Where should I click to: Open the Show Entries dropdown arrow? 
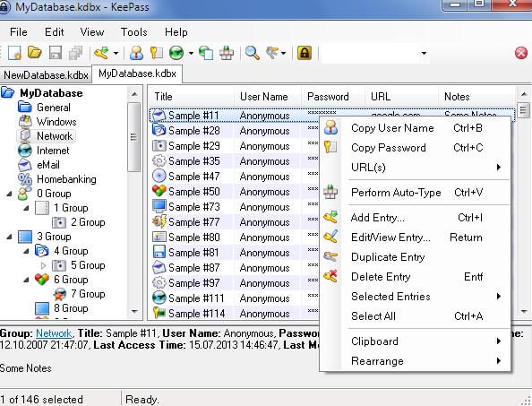point(283,53)
